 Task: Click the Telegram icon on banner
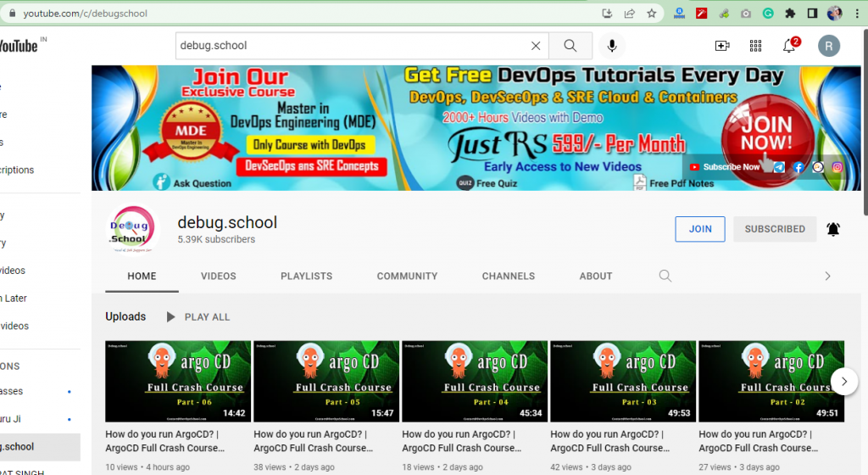click(x=779, y=166)
